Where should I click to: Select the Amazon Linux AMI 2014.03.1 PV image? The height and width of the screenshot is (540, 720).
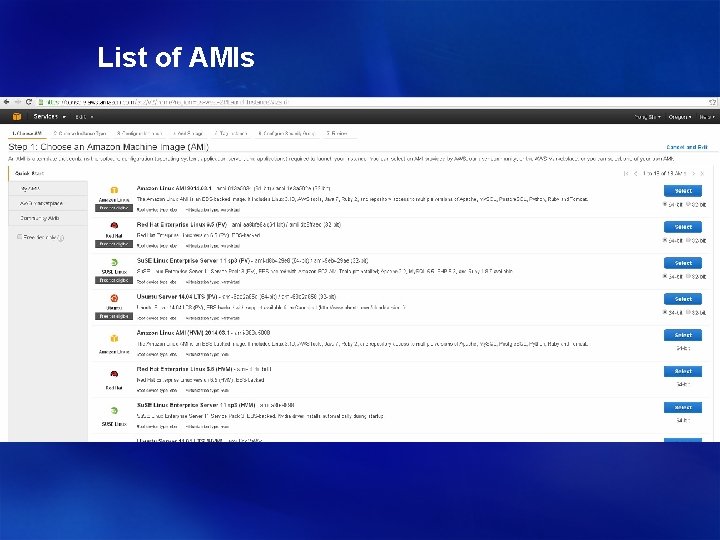(683, 191)
